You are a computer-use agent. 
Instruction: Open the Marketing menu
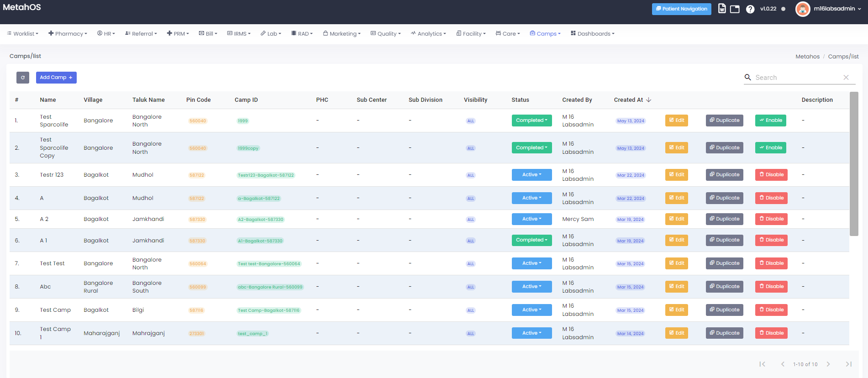click(342, 34)
